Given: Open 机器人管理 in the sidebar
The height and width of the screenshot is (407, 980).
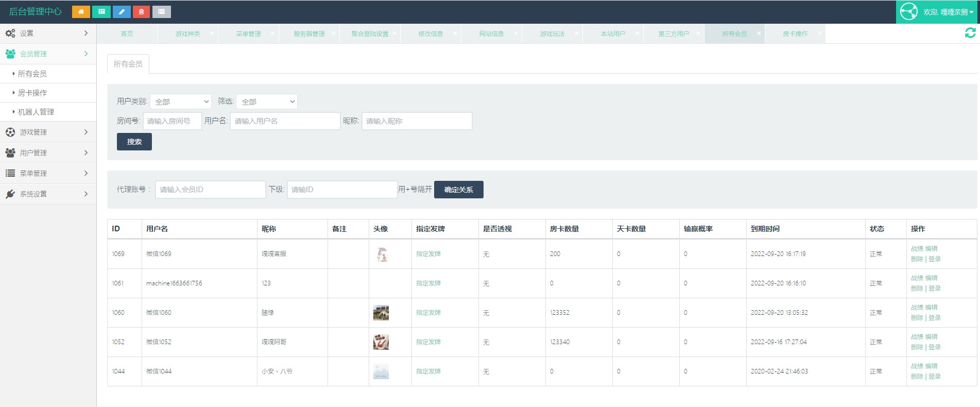Looking at the screenshot, I should point(36,112).
